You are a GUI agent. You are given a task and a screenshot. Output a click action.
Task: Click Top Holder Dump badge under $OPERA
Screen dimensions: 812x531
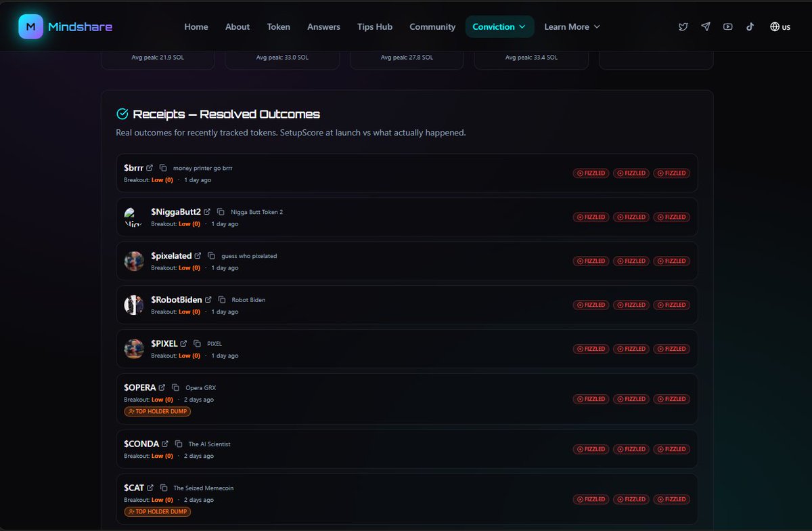(x=158, y=411)
